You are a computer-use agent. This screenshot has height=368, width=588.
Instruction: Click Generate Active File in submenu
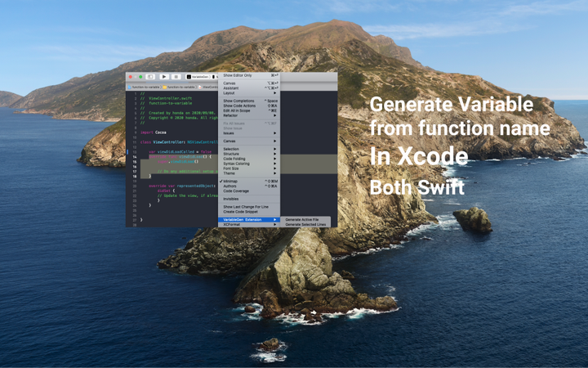[305, 219]
